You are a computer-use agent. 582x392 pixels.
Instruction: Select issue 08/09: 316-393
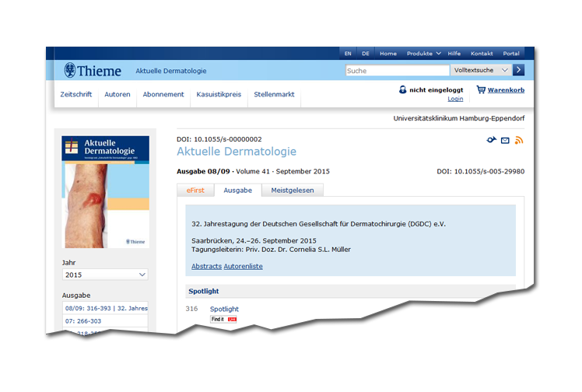[105, 308]
